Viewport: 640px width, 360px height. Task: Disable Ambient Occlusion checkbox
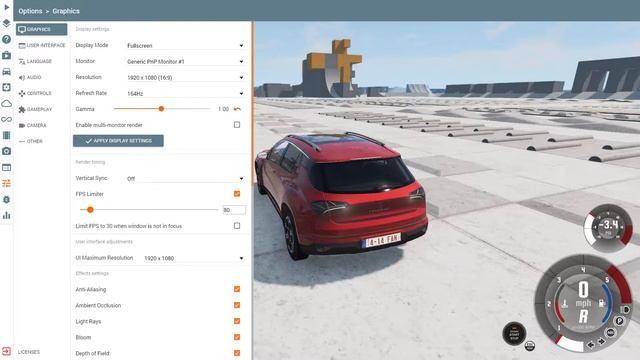(237, 305)
